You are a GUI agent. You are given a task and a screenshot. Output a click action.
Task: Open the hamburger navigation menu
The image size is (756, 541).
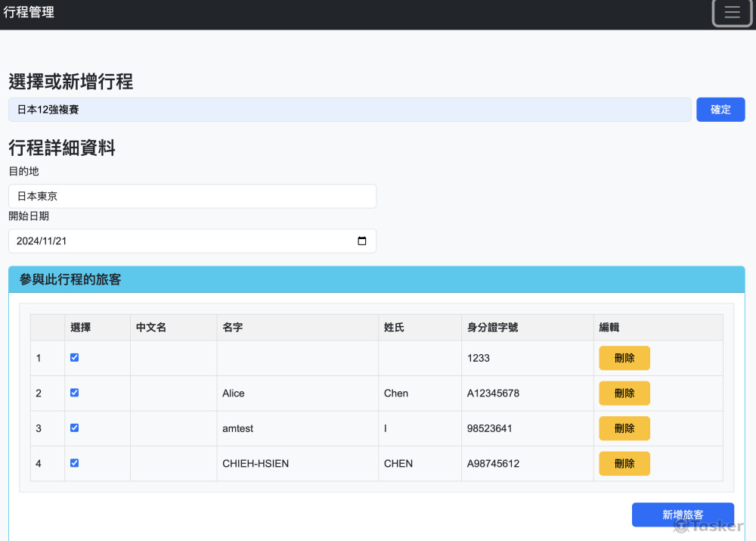732,13
